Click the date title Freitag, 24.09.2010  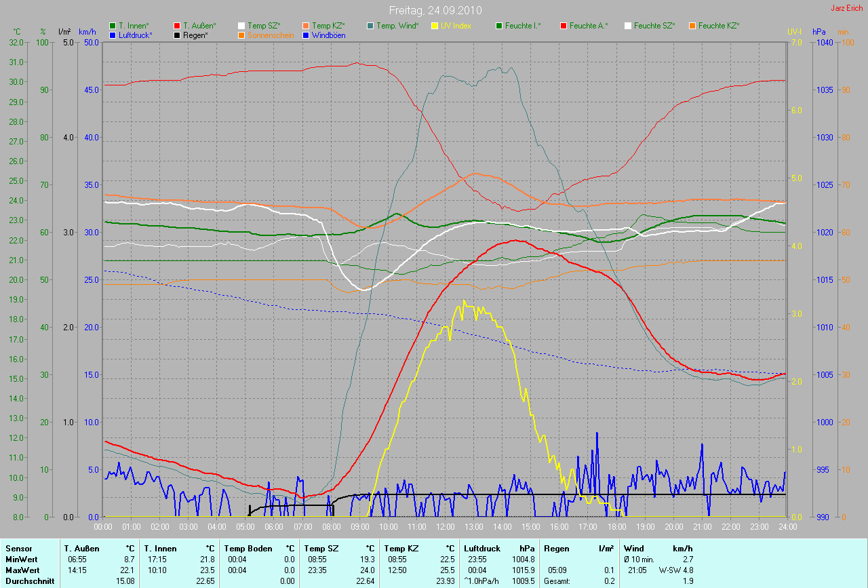(x=433, y=10)
